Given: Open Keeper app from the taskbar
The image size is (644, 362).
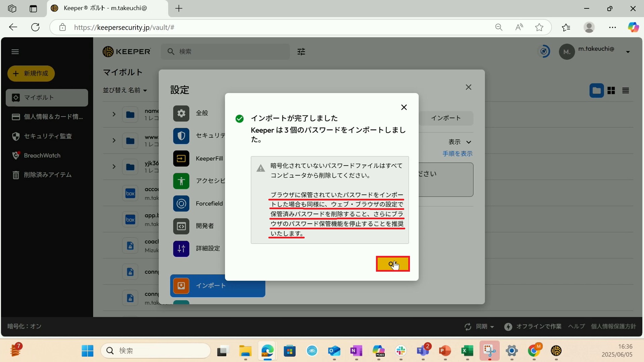Looking at the screenshot, I should 556,351.
